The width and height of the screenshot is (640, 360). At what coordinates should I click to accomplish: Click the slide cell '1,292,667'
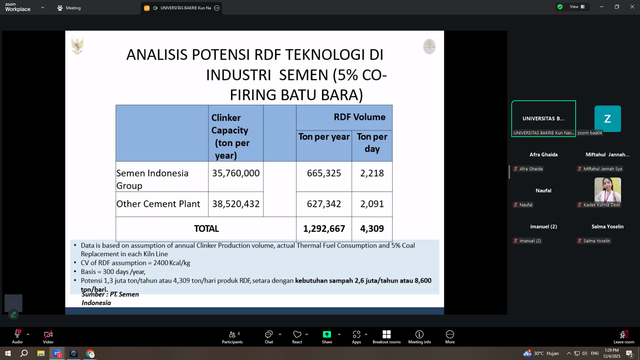tap(324, 229)
